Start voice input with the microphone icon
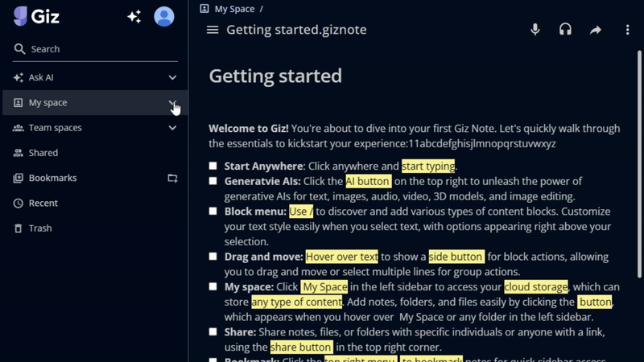This screenshot has height=362, width=644. point(535,30)
